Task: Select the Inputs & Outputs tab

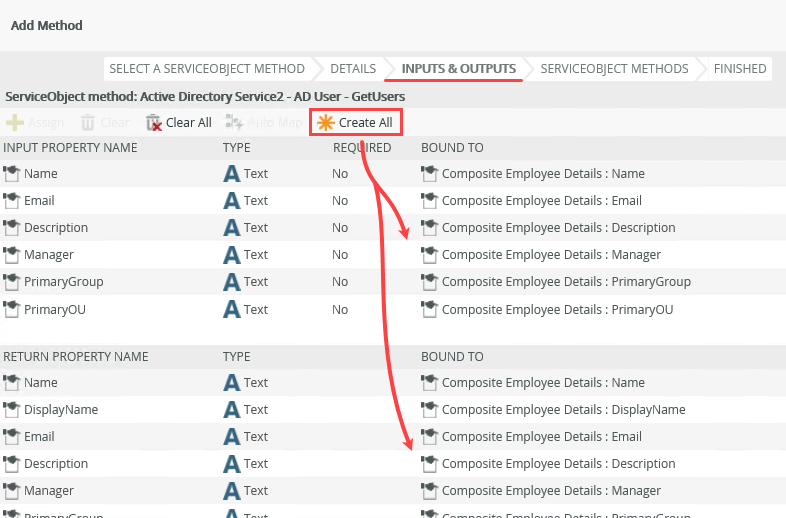Action: tap(458, 69)
